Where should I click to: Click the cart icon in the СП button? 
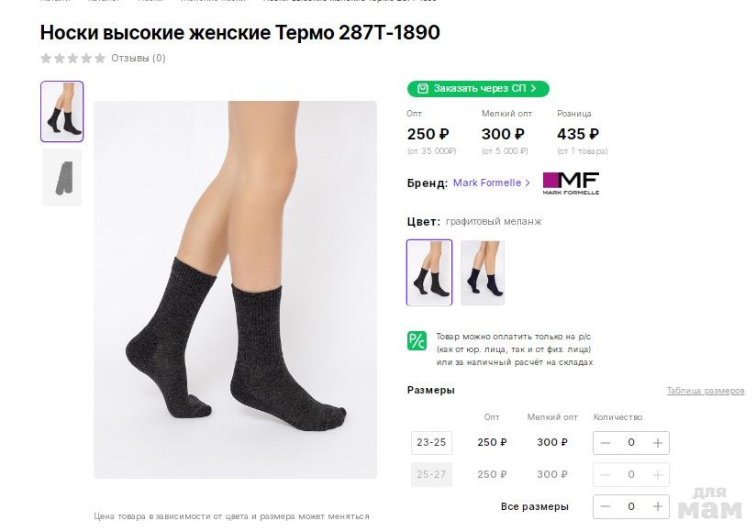(x=422, y=89)
